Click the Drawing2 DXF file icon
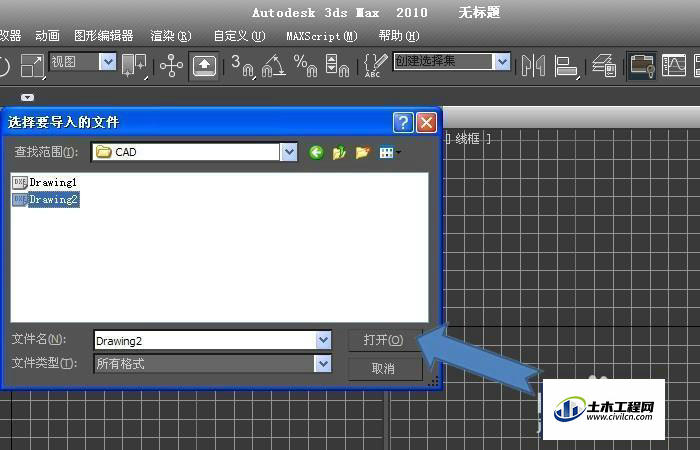Screen dimensions: 700x450 (x=20, y=200)
